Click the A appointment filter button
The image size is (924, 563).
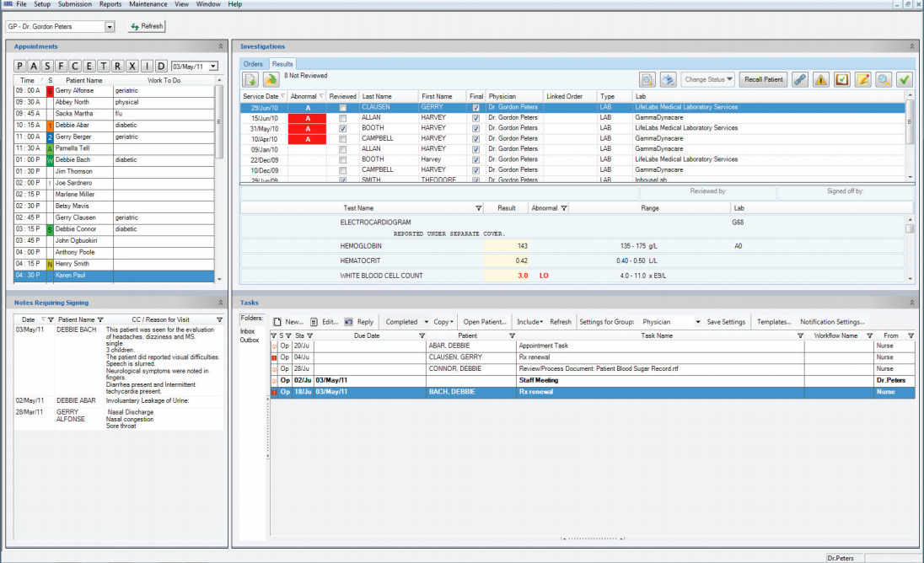(34, 66)
